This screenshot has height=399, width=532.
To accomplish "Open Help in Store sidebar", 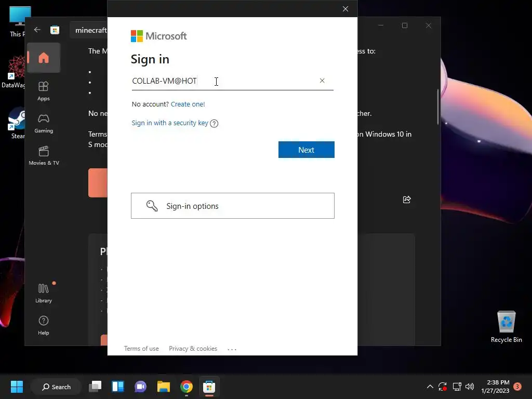I will [44, 325].
